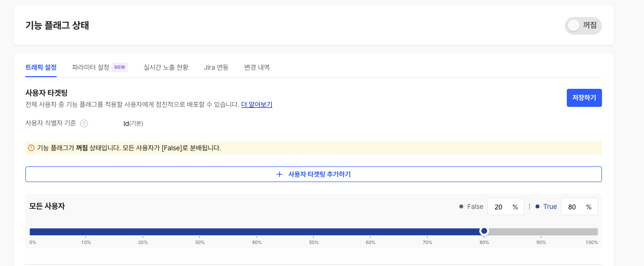Click the NEW badge on 파라미터 설정
The image size is (644, 266).
click(x=120, y=67)
